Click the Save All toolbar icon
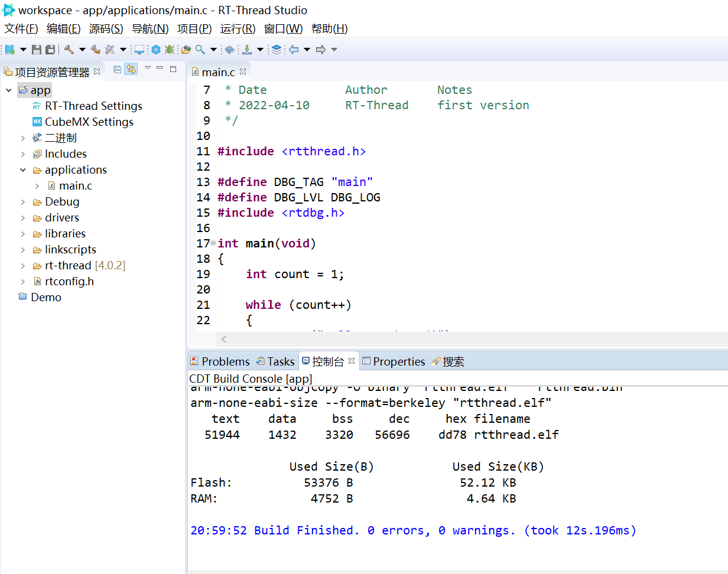 [x=50, y=50]
